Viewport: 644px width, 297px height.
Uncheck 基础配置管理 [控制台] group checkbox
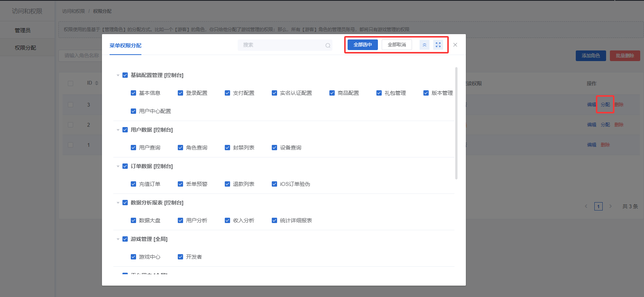click(x=125, y=75)
